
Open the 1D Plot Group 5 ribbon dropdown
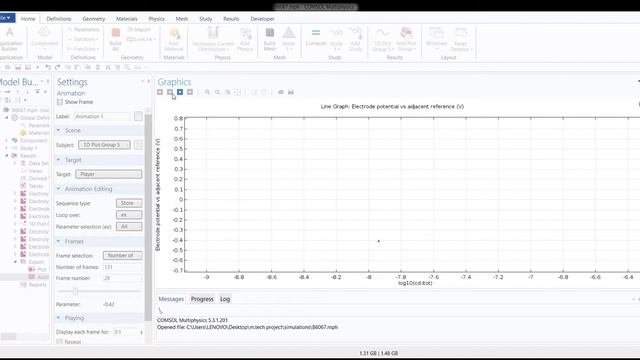[x=382, y=39]
